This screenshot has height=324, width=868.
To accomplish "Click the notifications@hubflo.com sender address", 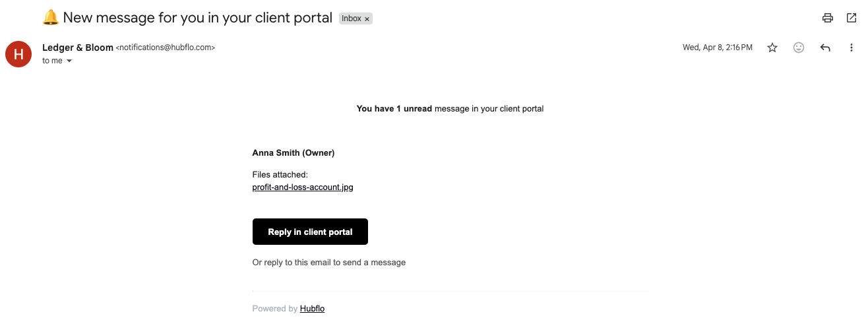I will point(166,48).
